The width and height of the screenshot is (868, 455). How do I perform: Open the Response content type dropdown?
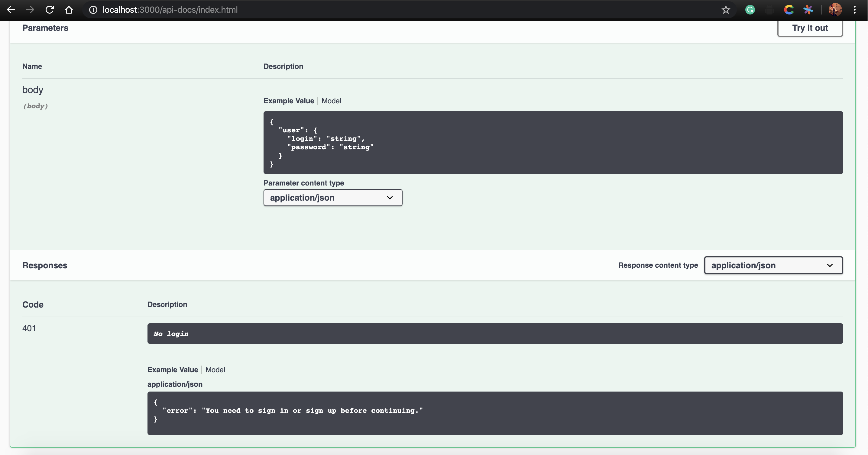click(773, 265)
